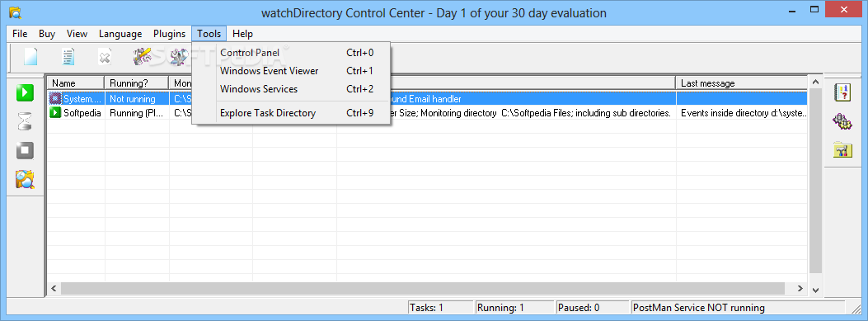Screen dimensions: 868x321
Task: Click the watchDirectory app icon in title bar
Action: coord(16,12)
